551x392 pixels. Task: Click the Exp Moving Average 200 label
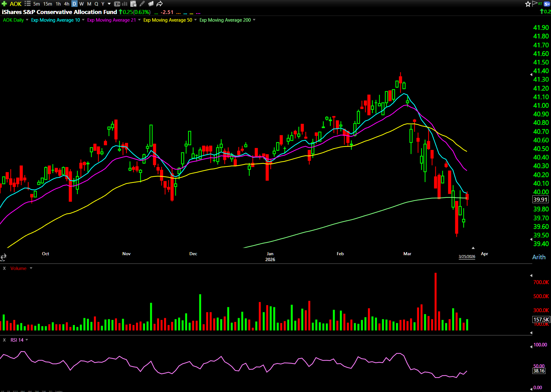point(225,20)
